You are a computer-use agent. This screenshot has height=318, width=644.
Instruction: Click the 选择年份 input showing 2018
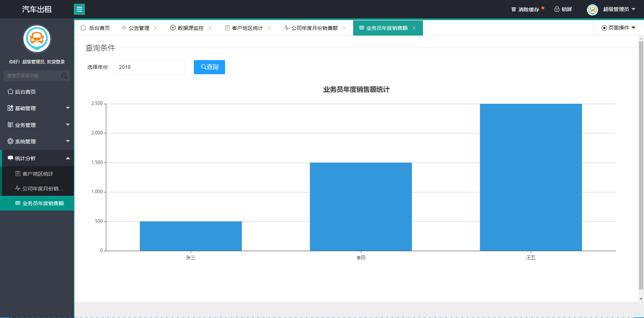[150, 67]
